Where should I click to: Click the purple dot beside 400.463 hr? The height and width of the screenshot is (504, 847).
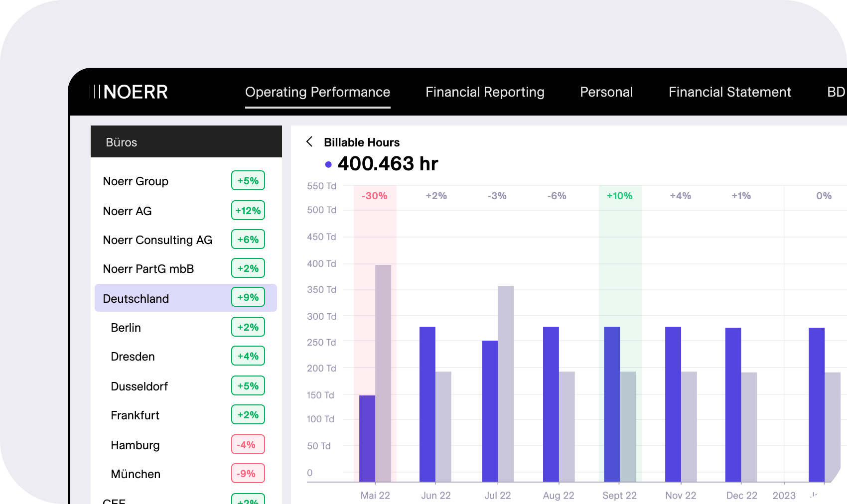pos(328,164)
